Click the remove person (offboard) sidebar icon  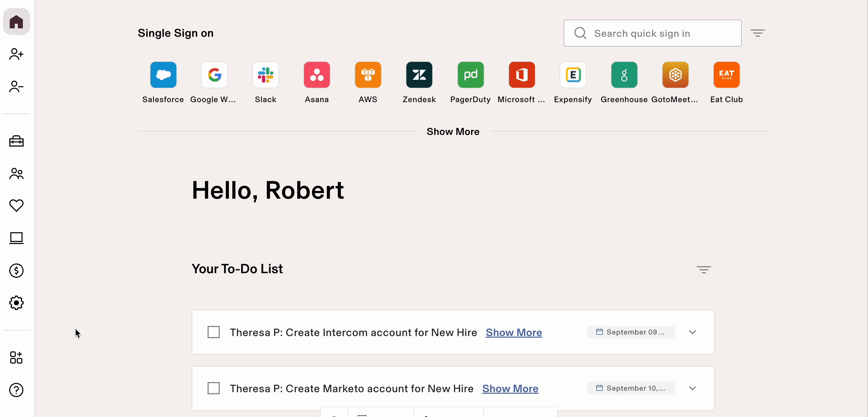pos(16,87)
